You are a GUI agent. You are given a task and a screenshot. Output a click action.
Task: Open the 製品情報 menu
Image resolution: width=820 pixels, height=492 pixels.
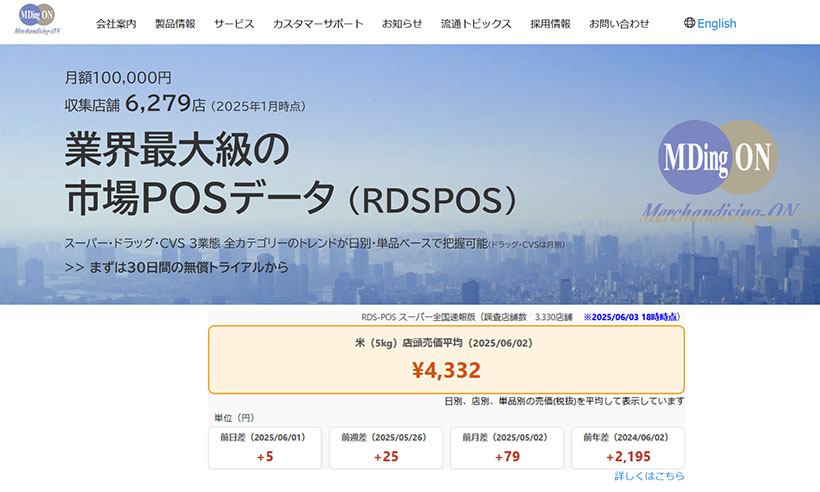(175, 24)
